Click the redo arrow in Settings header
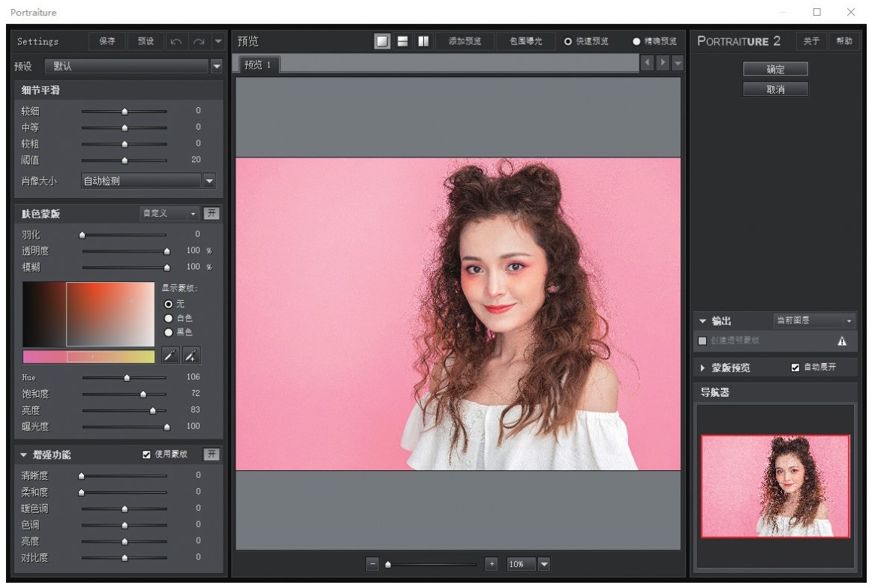 pyautogui.click(x=198, y=41)
